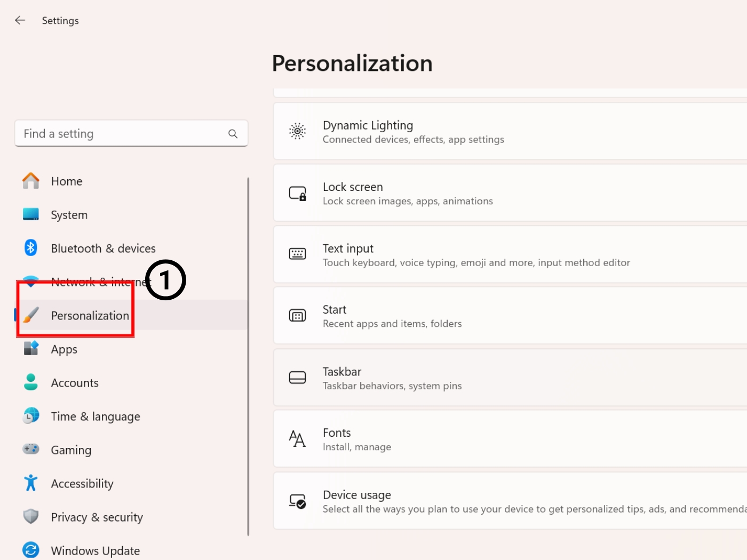The width and height of the screenshot is (747, 560).
Task: Open Windows Update
Action: point(131,550)
